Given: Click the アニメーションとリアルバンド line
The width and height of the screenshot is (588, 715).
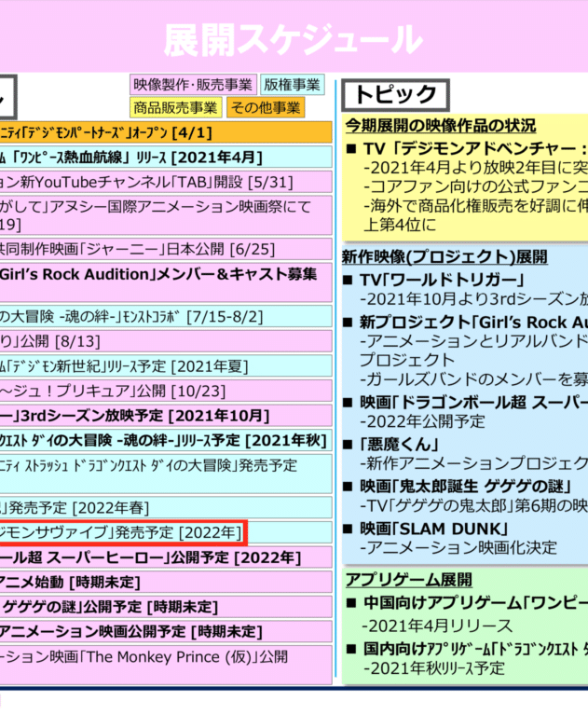Looking at the screenshot, I should click(x=473, y=341).
